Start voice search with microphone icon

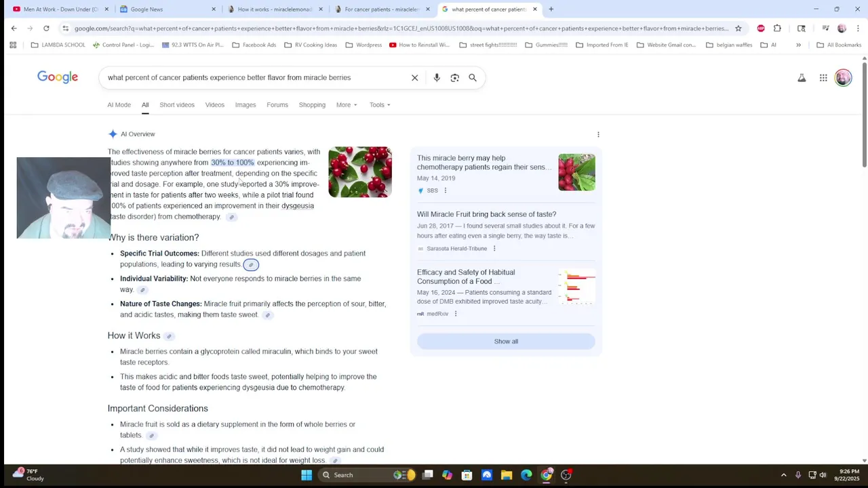[x=437, y=77]
